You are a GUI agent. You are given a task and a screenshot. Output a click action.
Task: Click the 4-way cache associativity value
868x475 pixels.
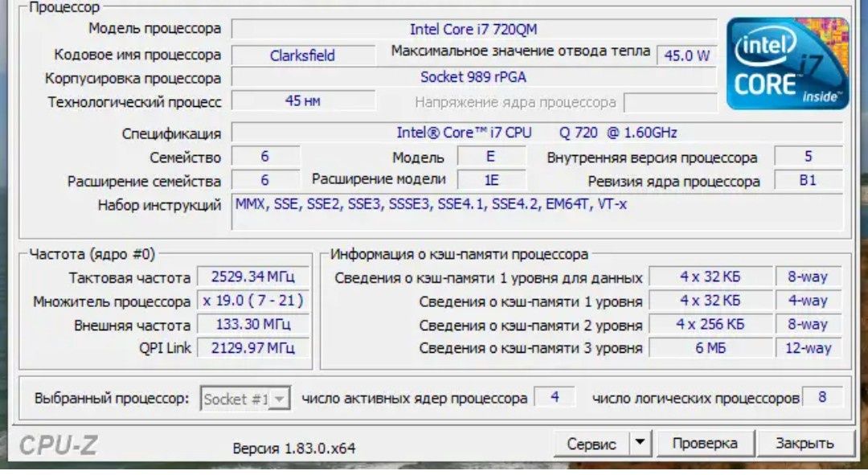[809, 301]
